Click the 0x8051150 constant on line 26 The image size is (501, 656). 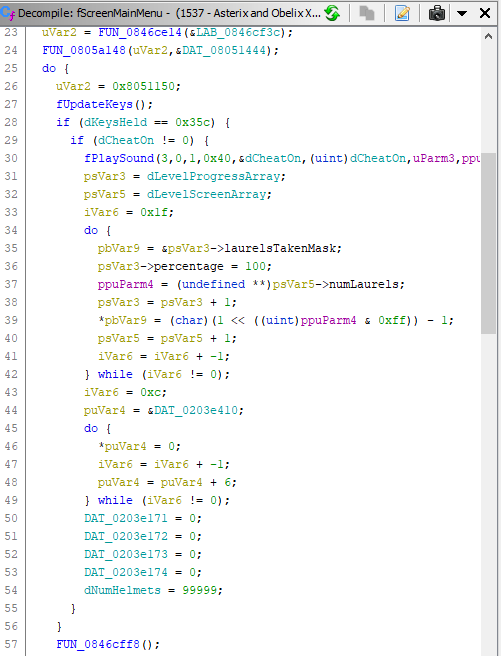[x=143, y=86]
